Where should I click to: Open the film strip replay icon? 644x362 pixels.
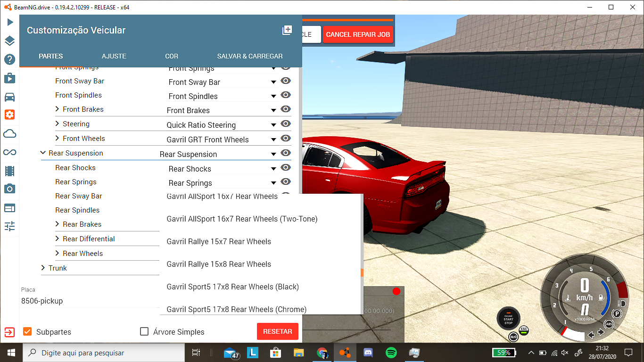pos(10,171)
